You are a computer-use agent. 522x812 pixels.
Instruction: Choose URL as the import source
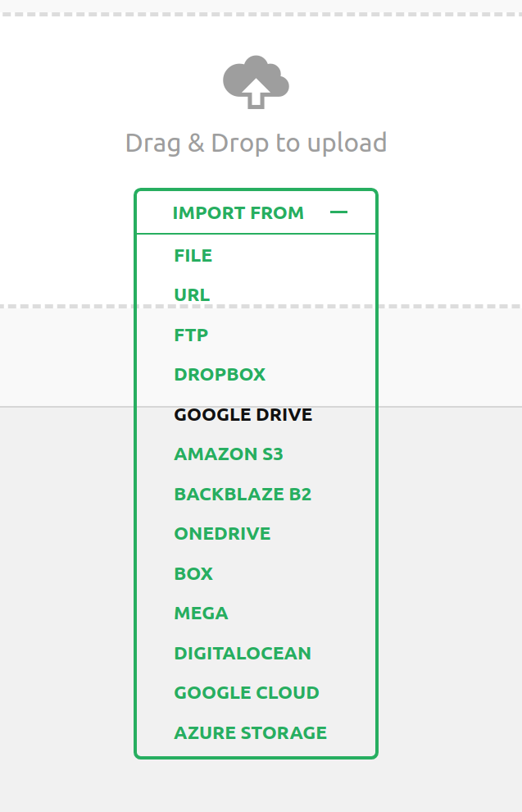tap(192, 295)
